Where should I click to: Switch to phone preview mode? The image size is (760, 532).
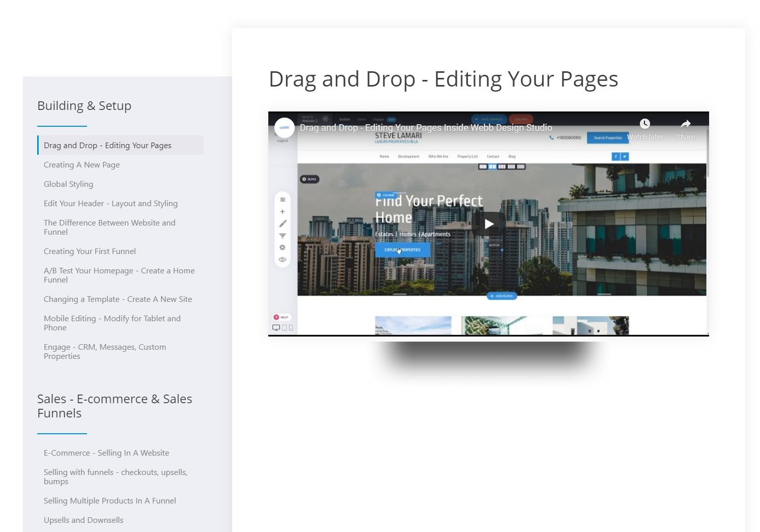[291, 328]
